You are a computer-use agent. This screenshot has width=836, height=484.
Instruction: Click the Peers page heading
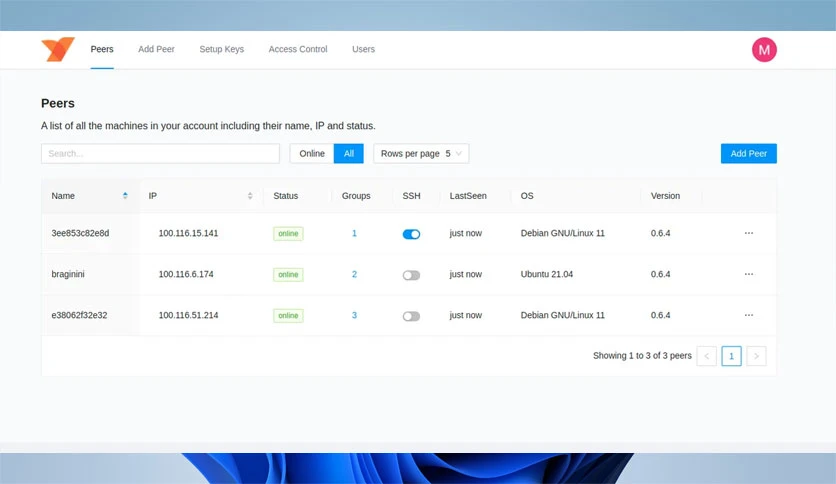[x=58, y=103]
